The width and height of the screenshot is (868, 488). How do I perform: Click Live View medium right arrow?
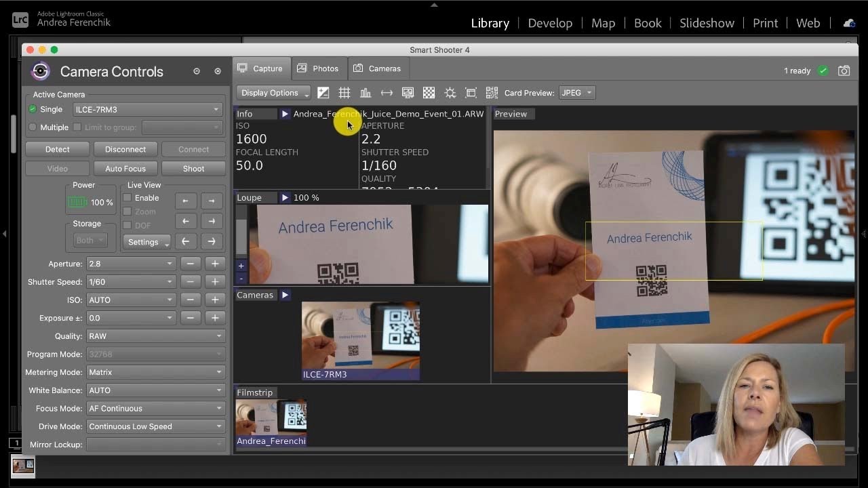212,221
